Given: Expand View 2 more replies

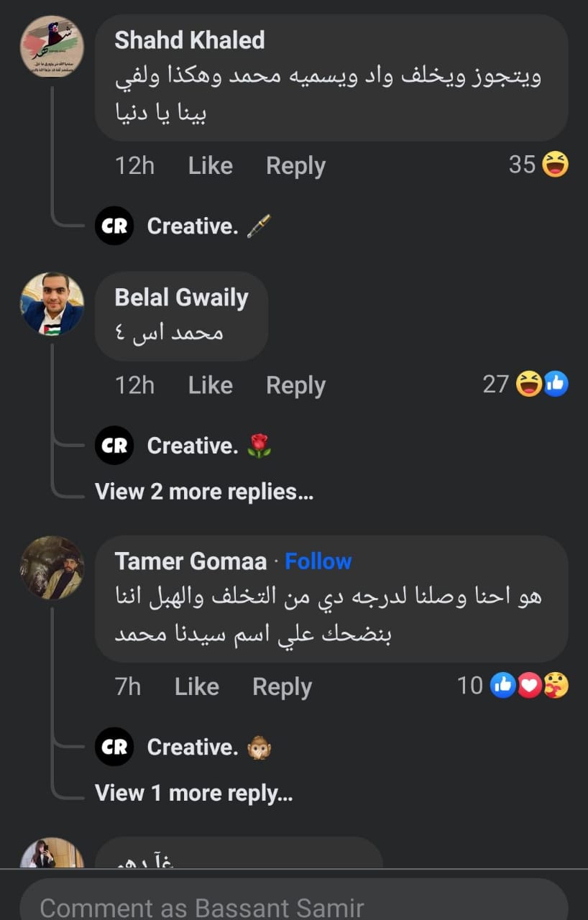Looking at the screenshot, I should (x=204, y=492).
